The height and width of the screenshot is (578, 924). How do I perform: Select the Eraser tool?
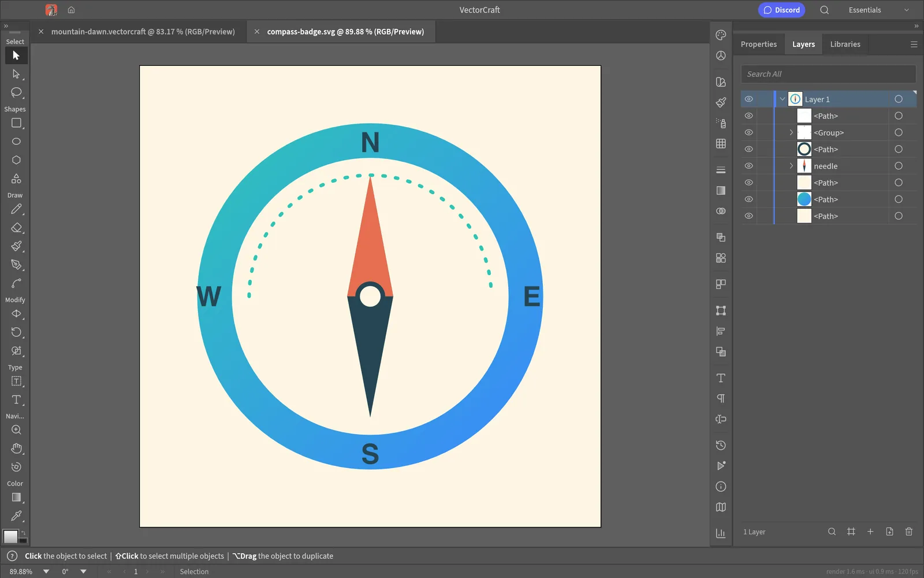(16, 228)
